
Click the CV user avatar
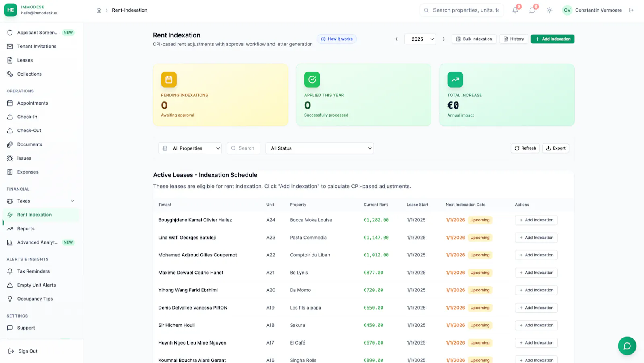(567, 10)
